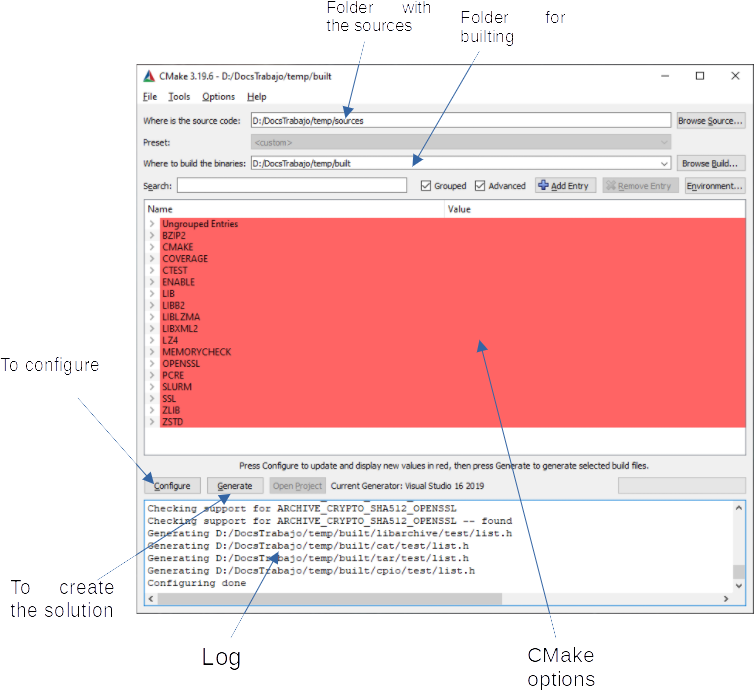
Task: Click the Generate button
Action: point(235,486)
